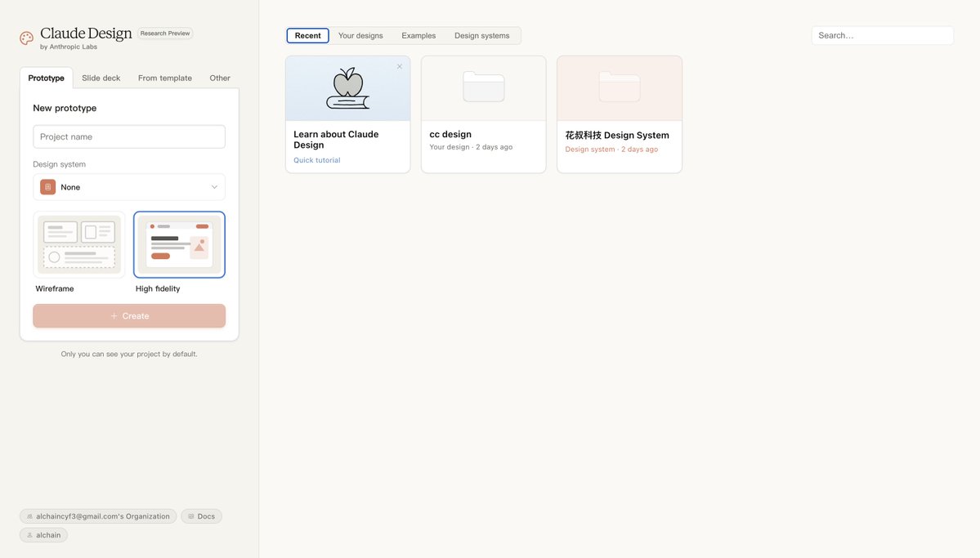Open the 花叔科技 Design System folder icon
The image size is (980, 558).
coord(619,87)
